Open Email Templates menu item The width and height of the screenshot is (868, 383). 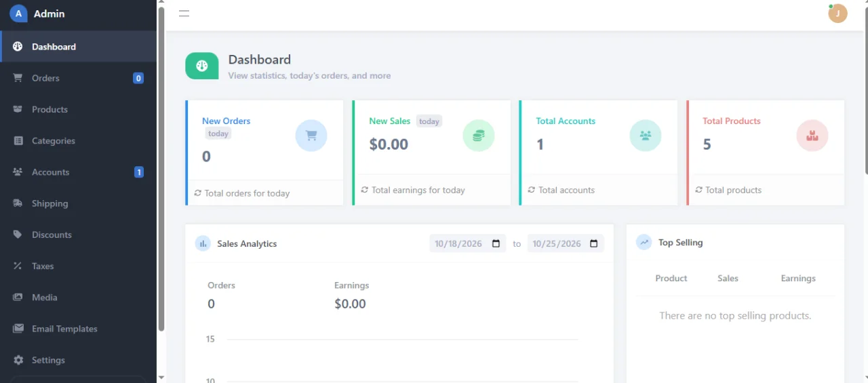pyautogui.click(x=79, y=329)
